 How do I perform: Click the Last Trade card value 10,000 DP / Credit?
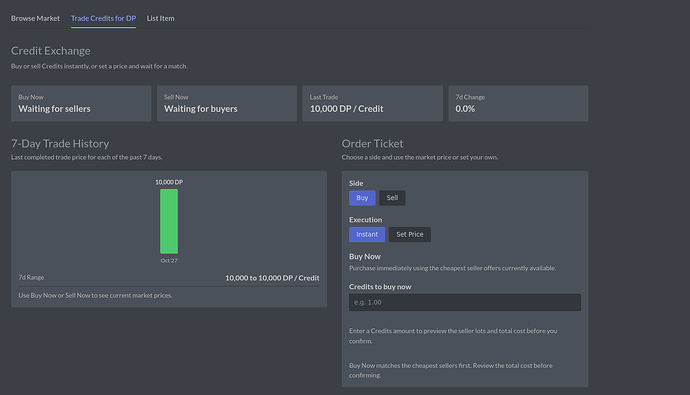pos(346,109)
